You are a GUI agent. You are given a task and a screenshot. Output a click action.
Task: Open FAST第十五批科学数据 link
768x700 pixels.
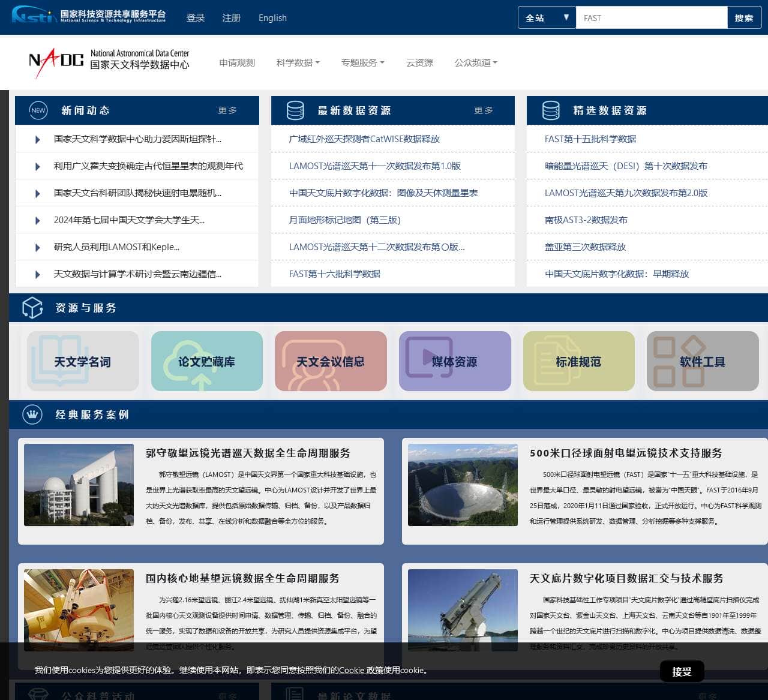coord(590,139)
